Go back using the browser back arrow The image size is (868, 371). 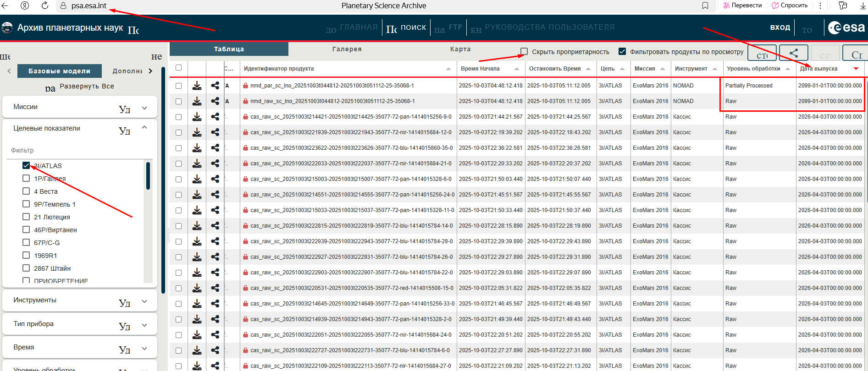(5, 5)
